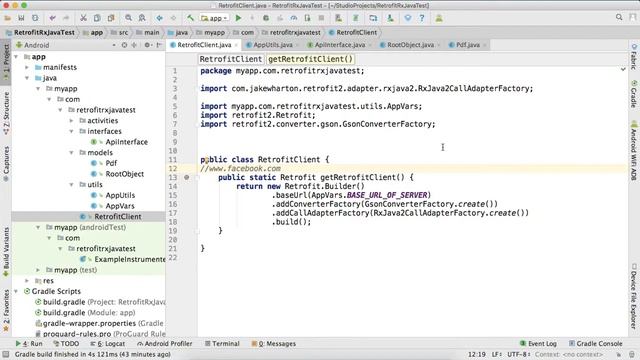Viewport: 640px width, 360px height.
Task: Click the RetrofitRxJavaTest breadcrumb
Action: [44, 32]
